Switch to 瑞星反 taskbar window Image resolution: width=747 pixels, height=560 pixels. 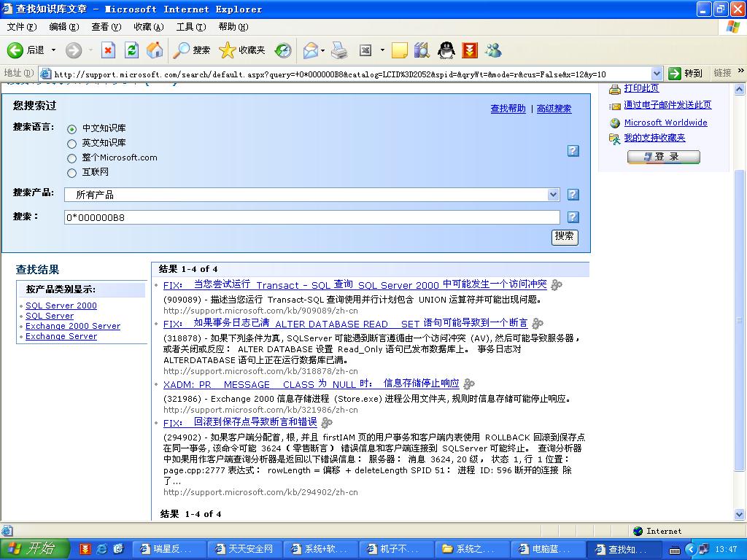(x=169, y=549)
